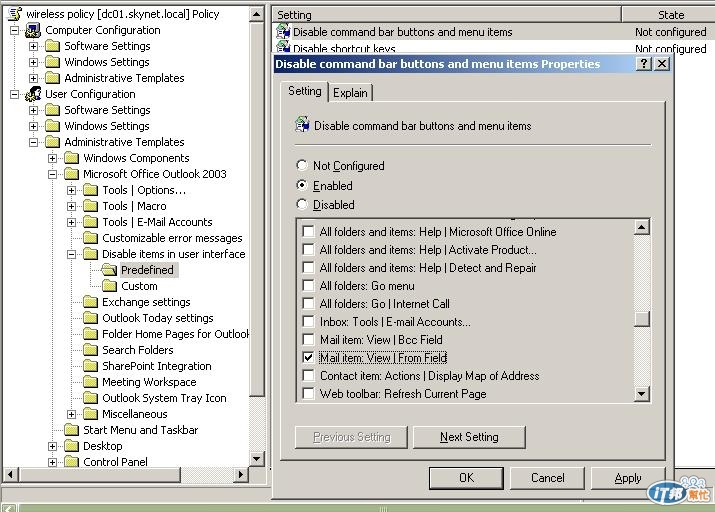Click the wireless policy root icon

[15, 14]
